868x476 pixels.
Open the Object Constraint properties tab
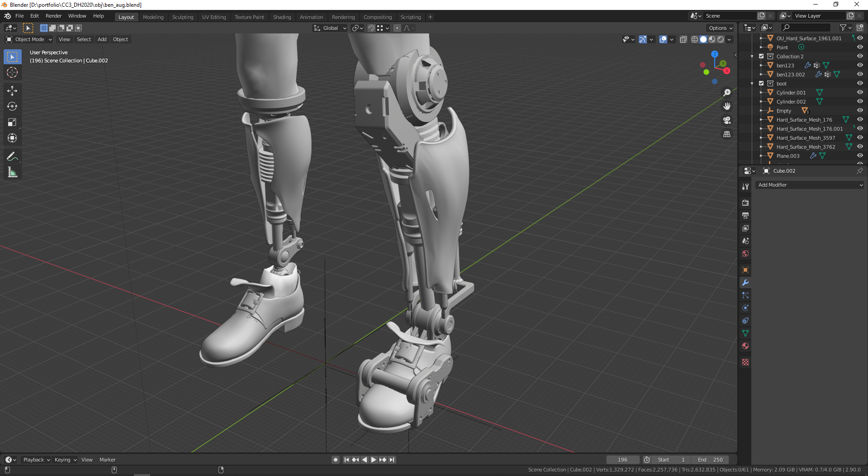[x=745, y=320]
